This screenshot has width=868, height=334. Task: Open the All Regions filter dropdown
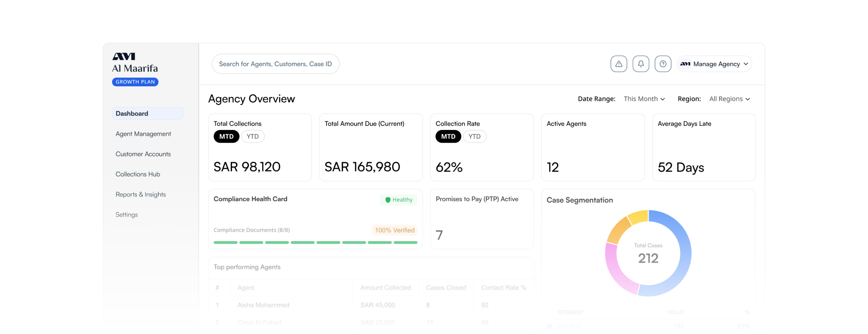click(729, 99)
